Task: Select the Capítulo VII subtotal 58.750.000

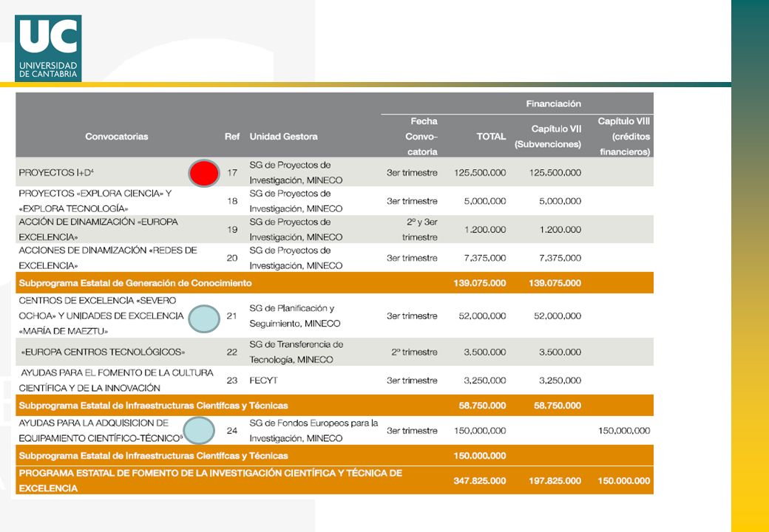Action: pos(558,406)
